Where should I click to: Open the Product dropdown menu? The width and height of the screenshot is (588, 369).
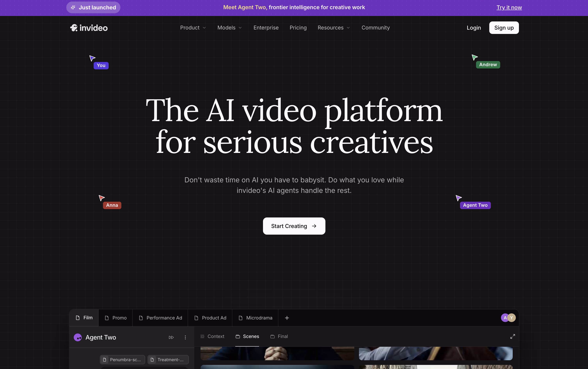click(193, 27)
